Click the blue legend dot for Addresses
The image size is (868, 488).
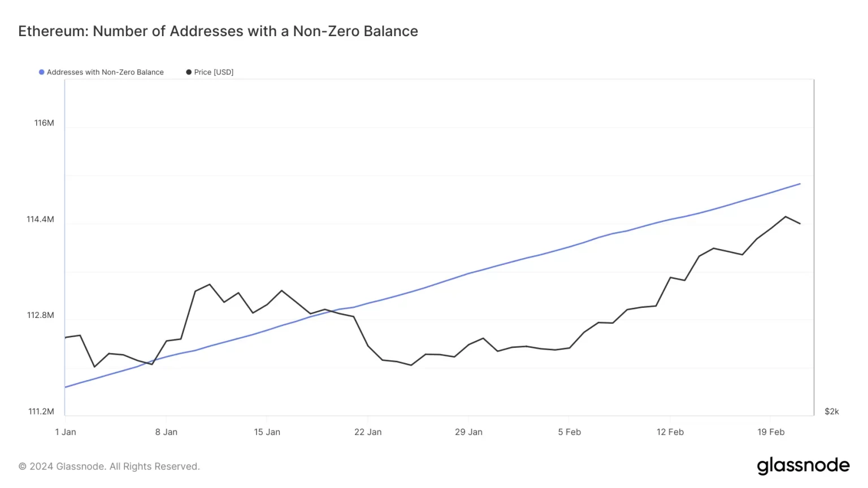coord(41,72)
